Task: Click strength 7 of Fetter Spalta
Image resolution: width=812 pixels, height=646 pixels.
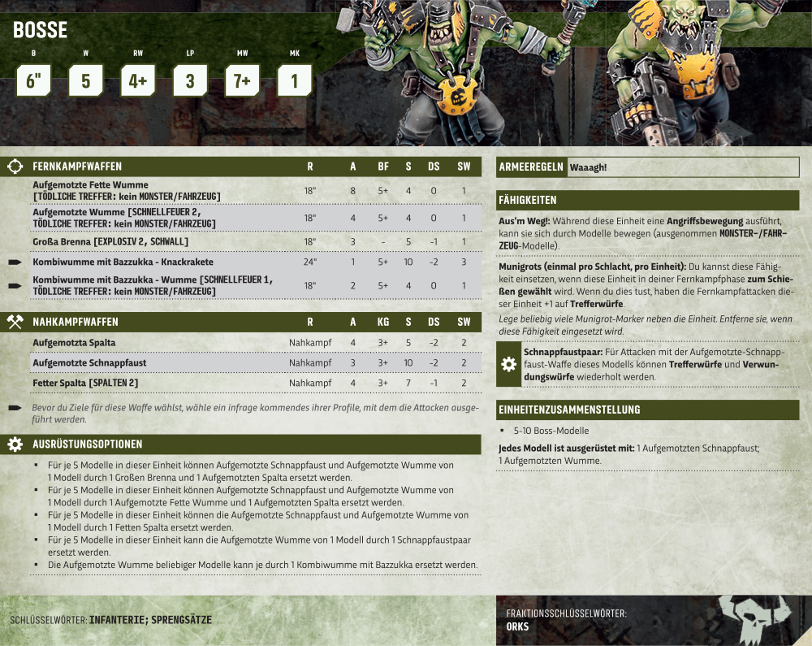Action: click(x=408, y=384)
